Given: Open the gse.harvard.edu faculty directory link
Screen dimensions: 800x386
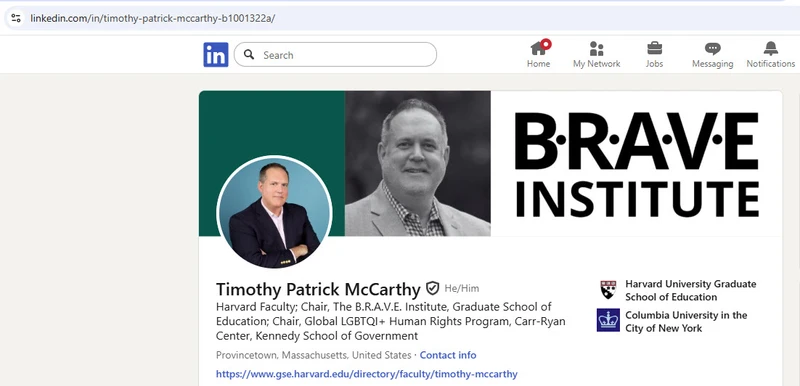Looking at the screenshot, I should (x=366, y=374).
